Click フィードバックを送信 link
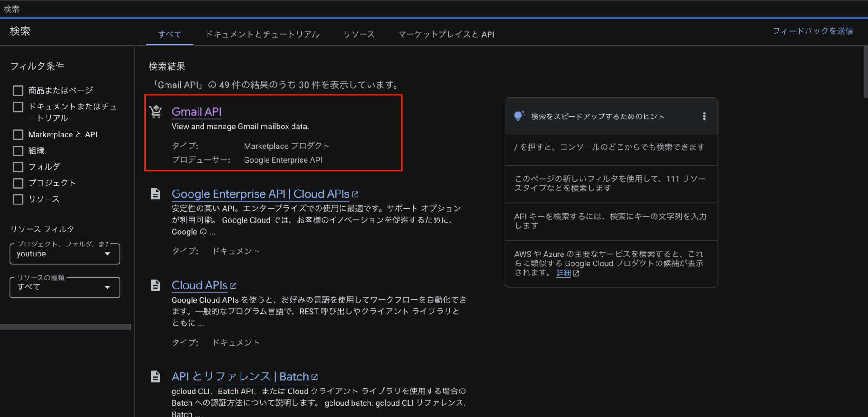The height and width of the screenshot is (417, 868). tap(812, 31)
